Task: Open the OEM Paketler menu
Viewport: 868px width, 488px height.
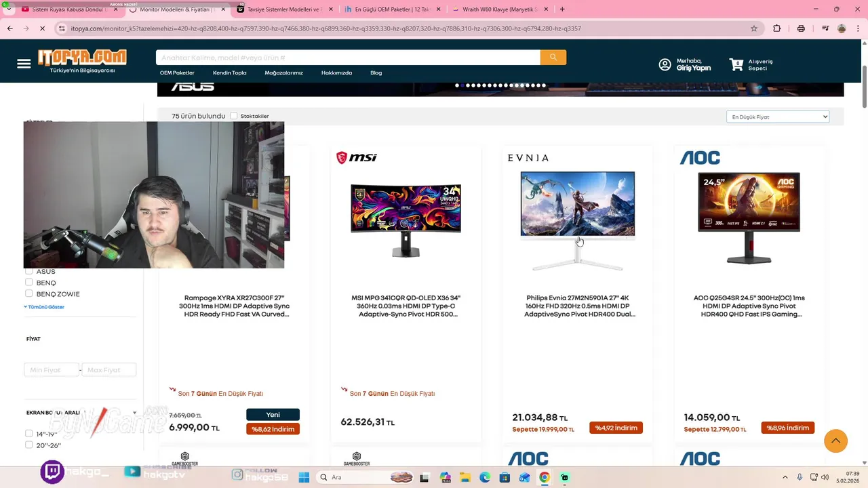Action: 177,73
